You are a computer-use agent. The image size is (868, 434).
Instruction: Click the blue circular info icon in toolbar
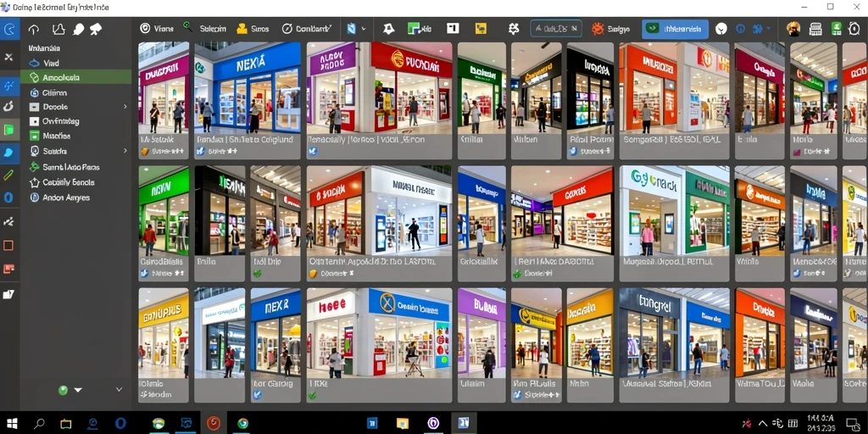(741, 29)
